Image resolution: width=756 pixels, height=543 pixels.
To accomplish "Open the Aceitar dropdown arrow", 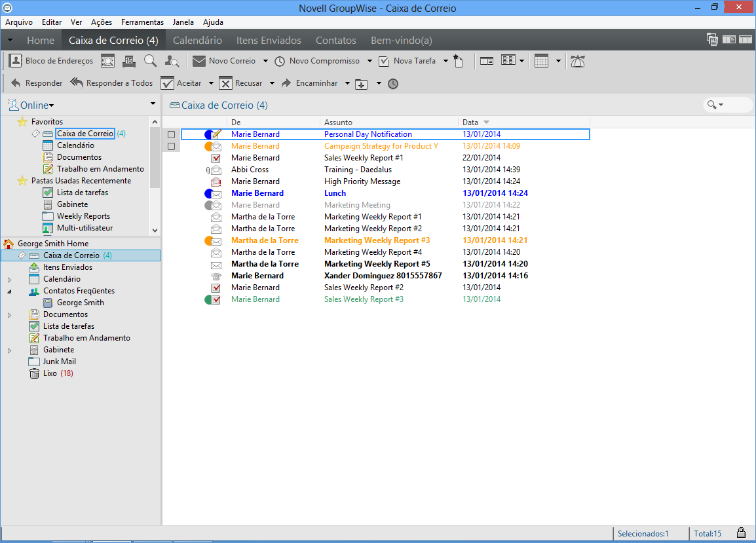I will pos(211,83).
